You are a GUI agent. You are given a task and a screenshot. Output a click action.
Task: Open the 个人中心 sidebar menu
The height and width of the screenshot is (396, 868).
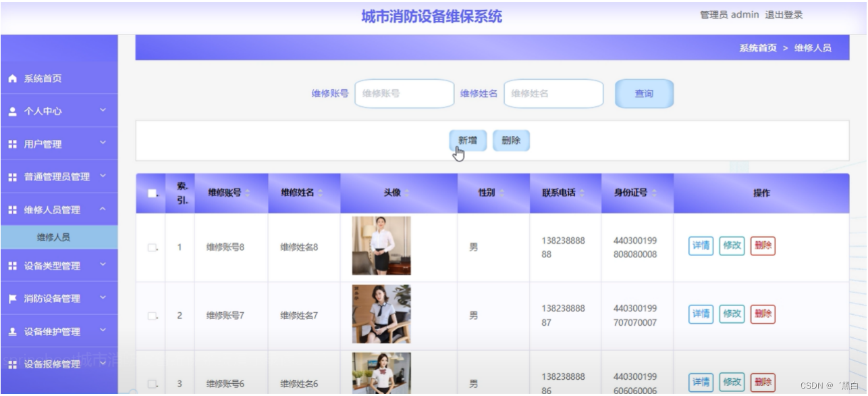point(59,112)
